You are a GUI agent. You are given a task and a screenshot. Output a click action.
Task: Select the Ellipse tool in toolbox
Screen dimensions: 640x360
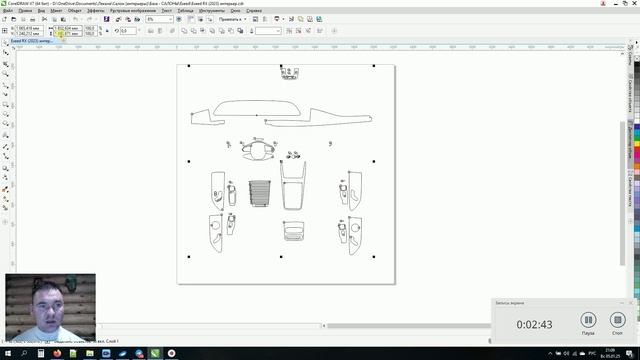5,114
